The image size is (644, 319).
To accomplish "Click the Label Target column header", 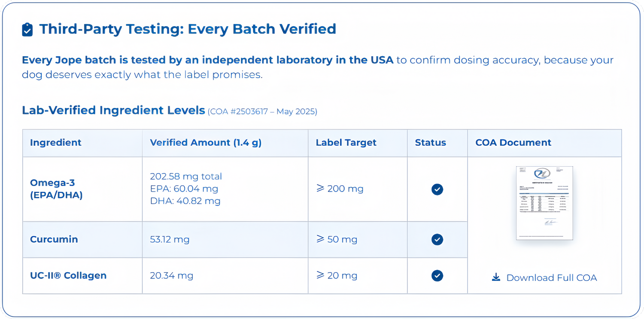I will point(346,143).
